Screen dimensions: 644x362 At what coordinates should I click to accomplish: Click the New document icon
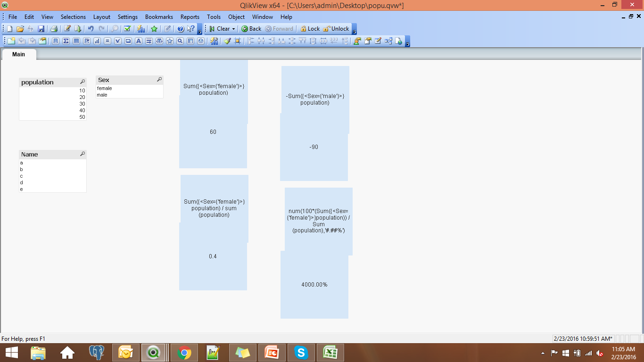point(10,29)
